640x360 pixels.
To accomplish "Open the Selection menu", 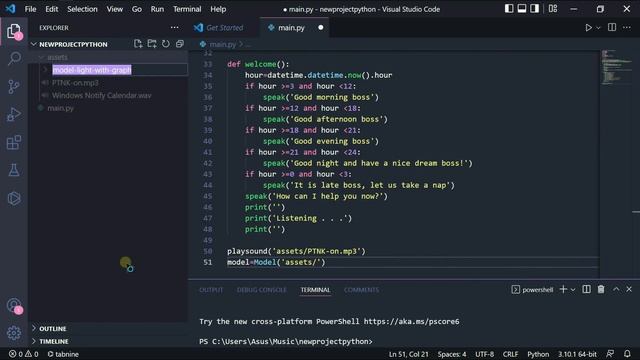I will click(x=82, y=9).
